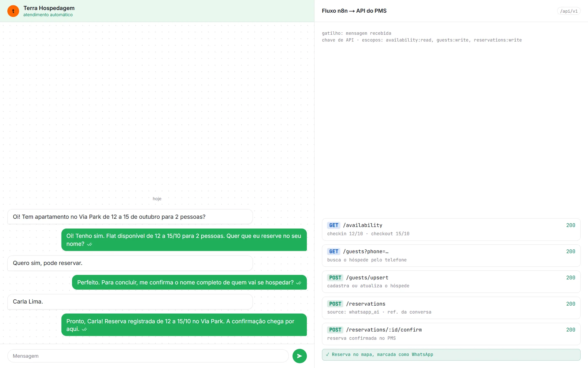This screenshot has height=368, width=588.
Task: Click the reply starting 'Oi! Tenho sim'
Action: coord(184,240)
